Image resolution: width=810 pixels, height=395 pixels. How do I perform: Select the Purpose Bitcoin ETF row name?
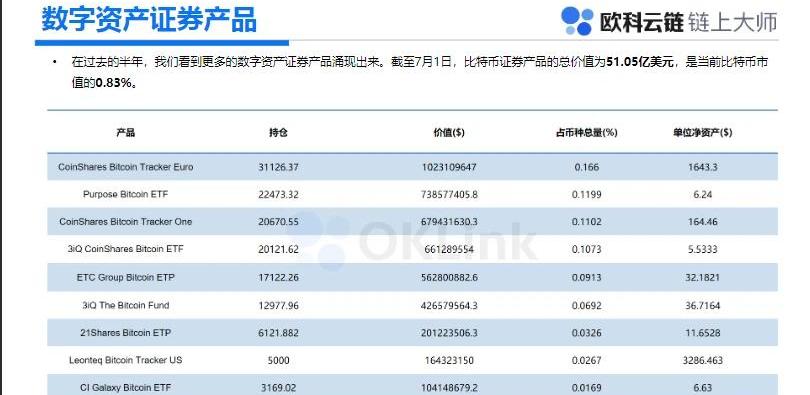tap(126, 195)
